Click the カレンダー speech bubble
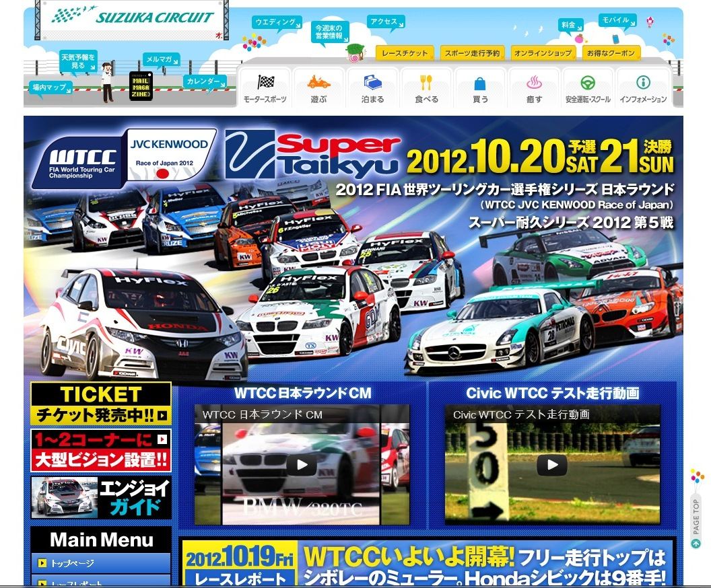711x588 pixels. [205, 81]
